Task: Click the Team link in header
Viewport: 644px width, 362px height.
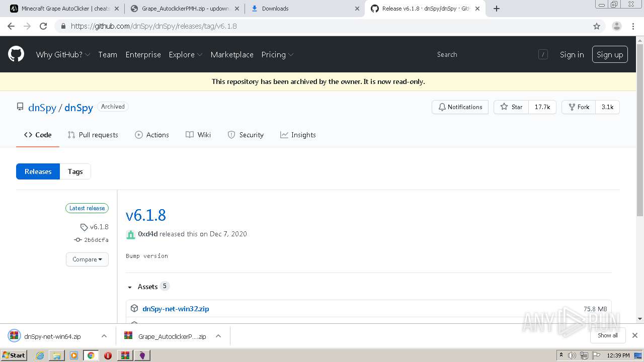Action: (108, 54)
